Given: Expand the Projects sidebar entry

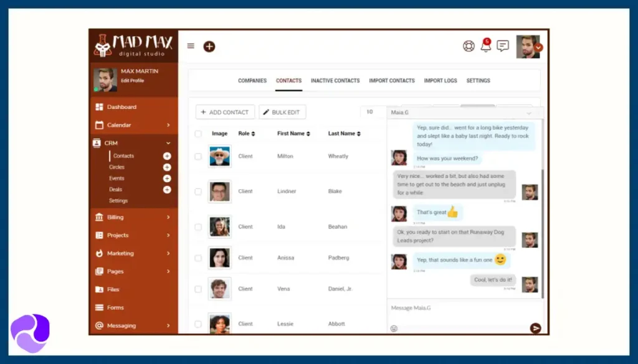Looking at the screenshot, I should click(x=167, y=235).
